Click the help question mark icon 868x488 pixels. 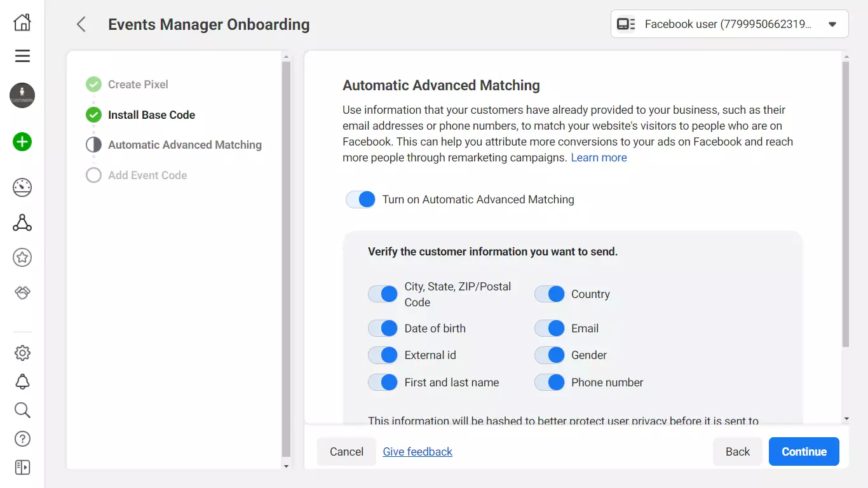(22, 438)
